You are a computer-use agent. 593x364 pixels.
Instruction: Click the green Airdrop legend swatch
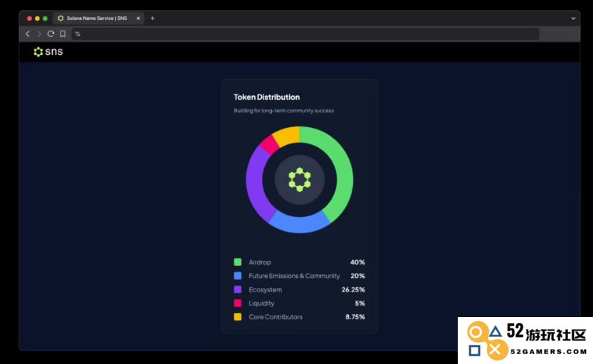pos(238,262)
